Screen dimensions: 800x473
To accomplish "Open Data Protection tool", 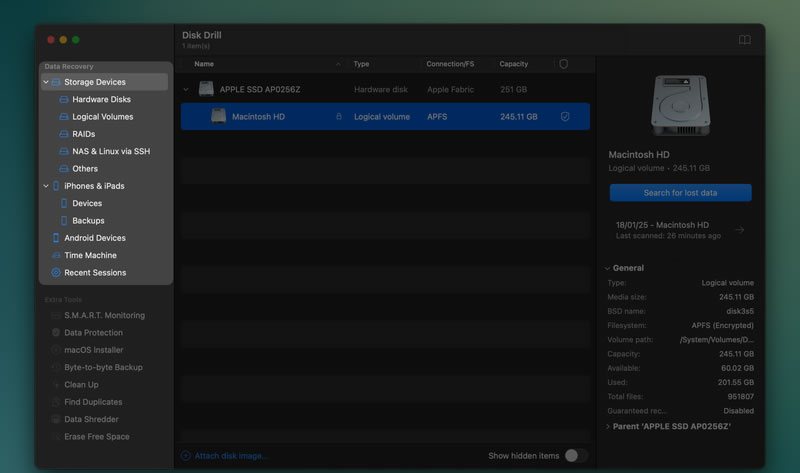I will click(x=93, y=333).
